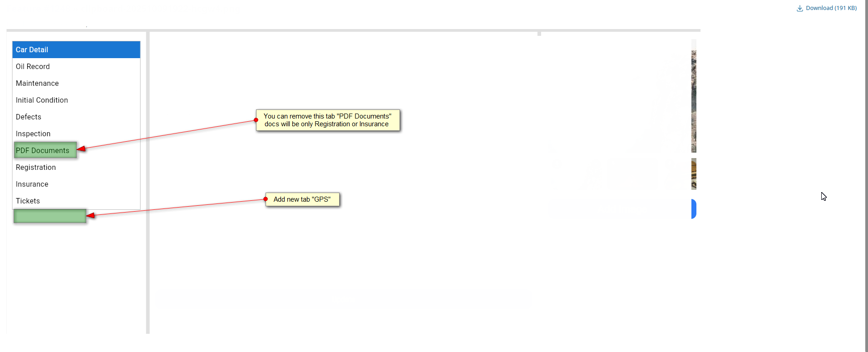Select the Inspection tab
The width and height of the screenshot is (868, 352).
point(33,134)
